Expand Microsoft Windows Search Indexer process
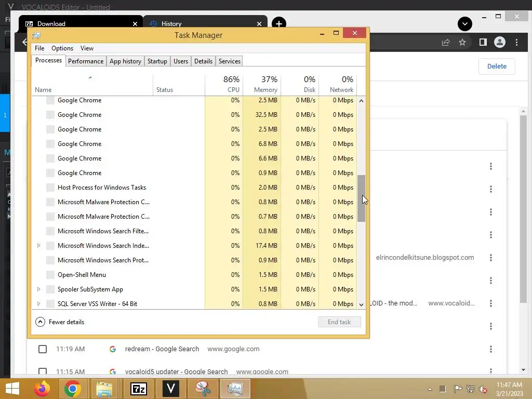 tap(38, 246)
